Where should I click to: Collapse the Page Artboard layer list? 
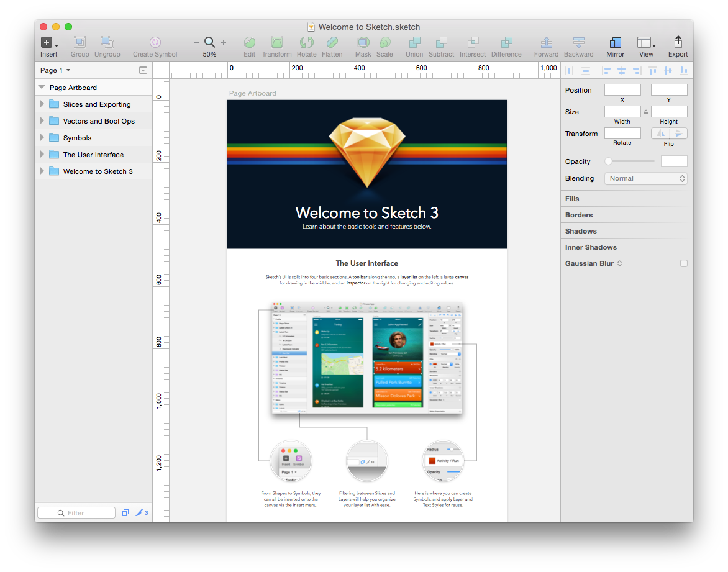pyautogui.click(x=42, y=88)
